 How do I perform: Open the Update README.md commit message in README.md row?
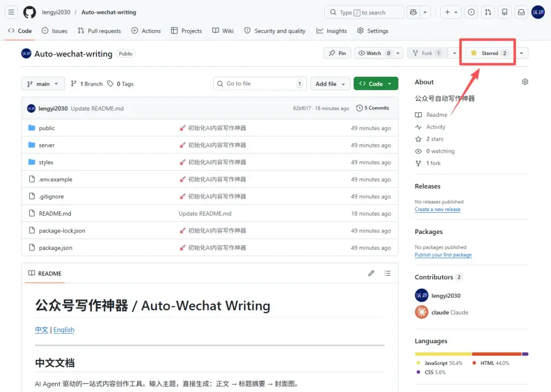point(205,214)
